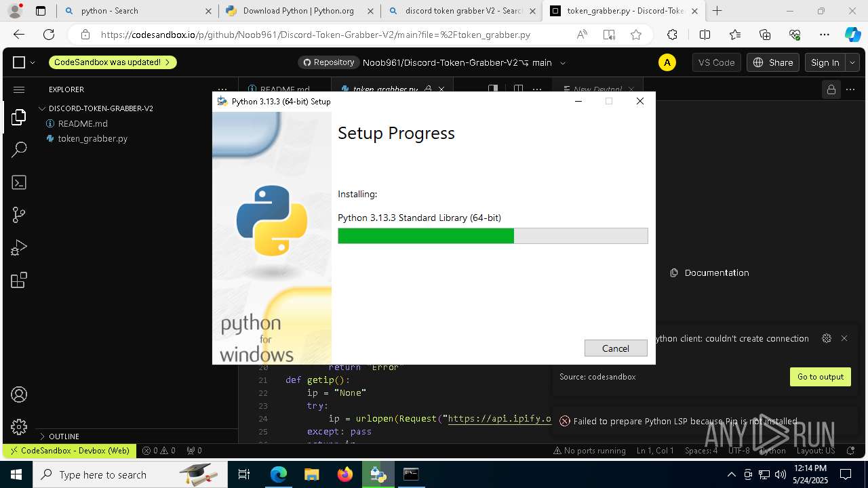Open File Explorer from the taskbar
The width and height of the screenshot is (868, 488).
pos(311,474)
